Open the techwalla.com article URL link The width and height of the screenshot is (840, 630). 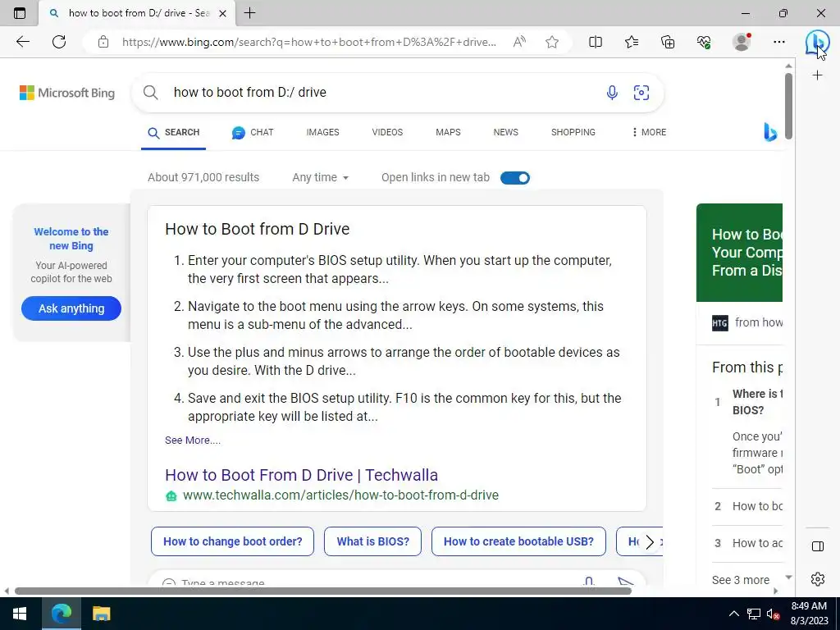click(x=340, y=495)
